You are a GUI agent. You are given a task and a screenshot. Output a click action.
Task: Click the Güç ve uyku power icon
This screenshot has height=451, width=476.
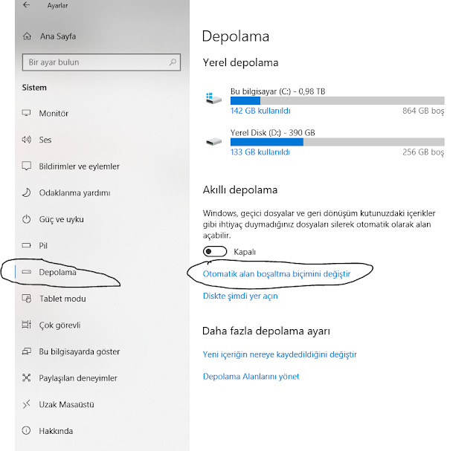(x=27, y=219)
